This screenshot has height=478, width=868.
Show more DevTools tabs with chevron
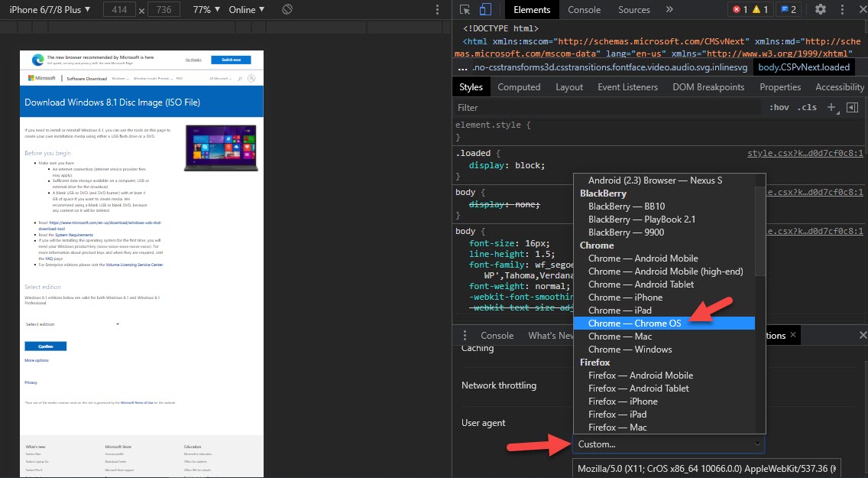[669, 10]
